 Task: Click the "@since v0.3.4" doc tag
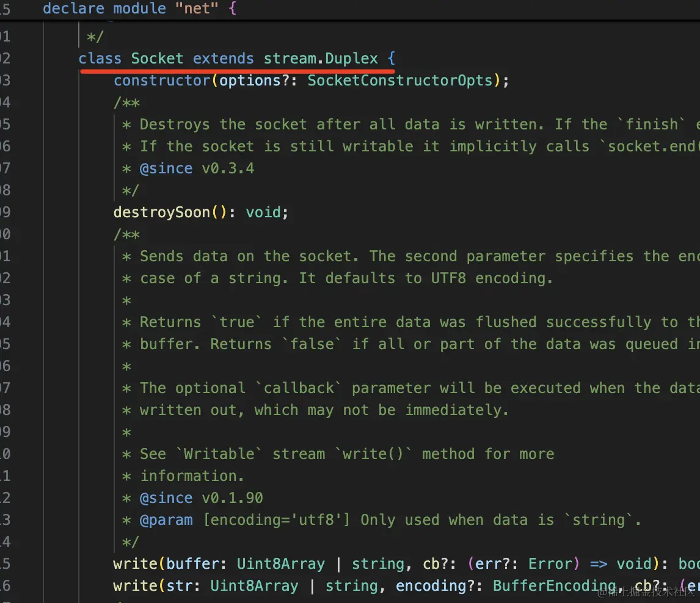click(197, 168)
